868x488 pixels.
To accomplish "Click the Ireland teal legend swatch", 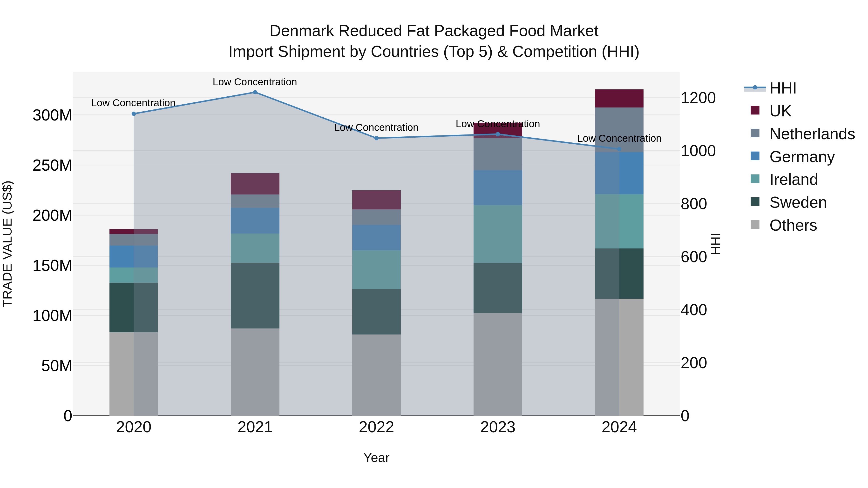I will pyautogui.click(x=755, y=179).
